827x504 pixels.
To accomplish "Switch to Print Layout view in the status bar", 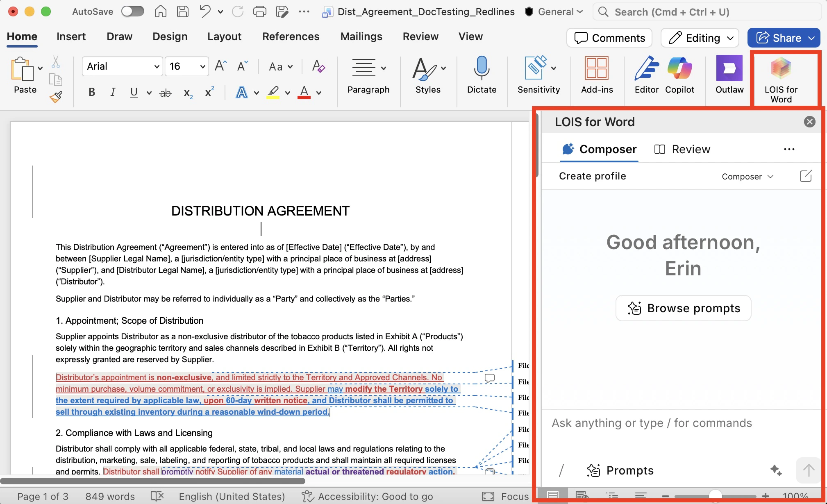I will coord(552,495).
